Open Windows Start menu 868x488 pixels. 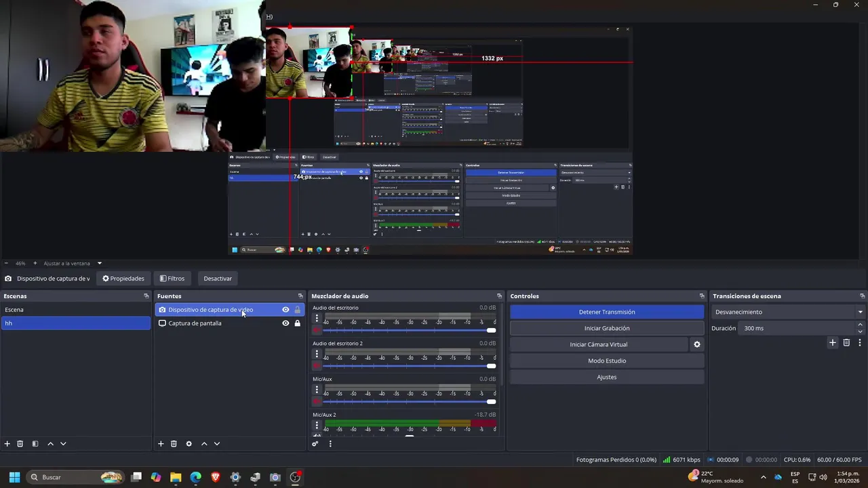(14, 477)
